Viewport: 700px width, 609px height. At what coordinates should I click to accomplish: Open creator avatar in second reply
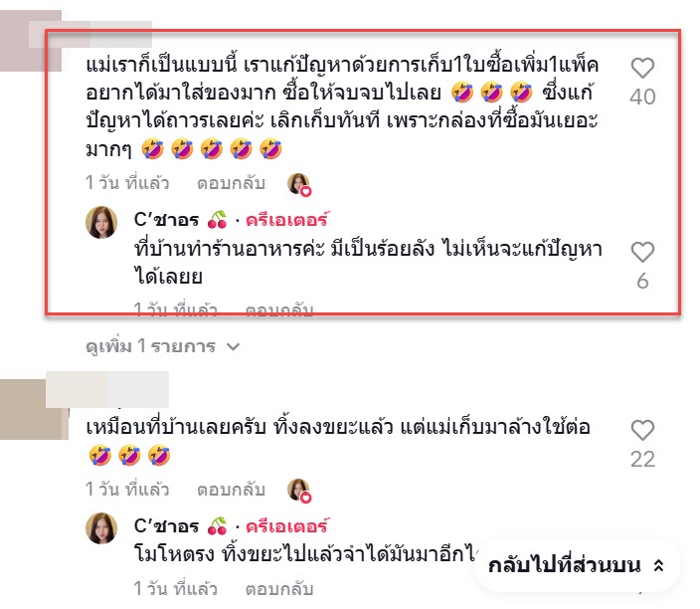[x=101, y=528]
